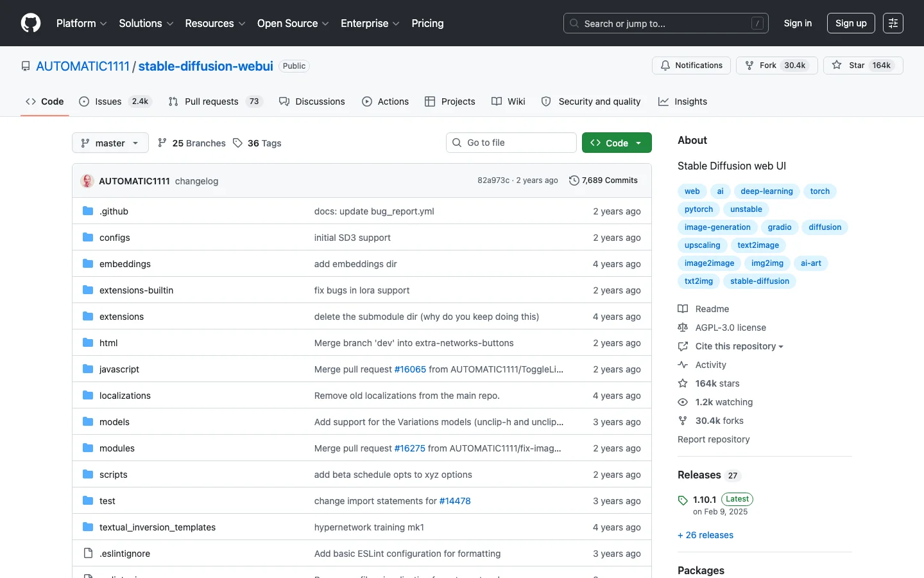Click the models folder icon

pyautogui.click(x=88, y=421)
